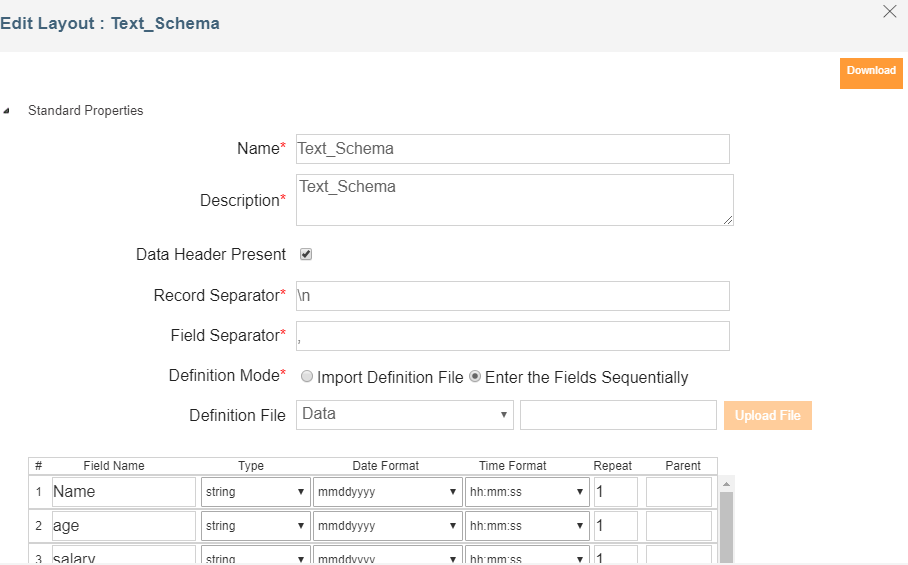Click the Parent field in the age row

[x=679, y=526]
